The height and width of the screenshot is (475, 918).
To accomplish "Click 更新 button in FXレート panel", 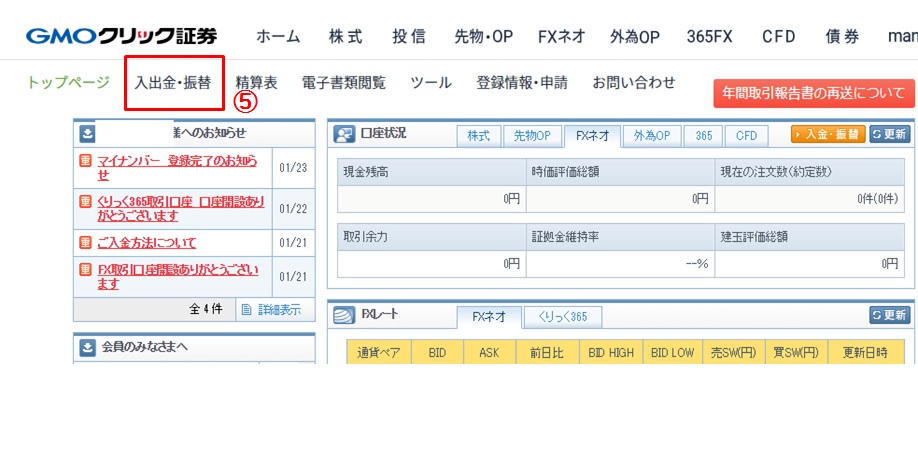I will pyautogui.click(x=890, y=315).
